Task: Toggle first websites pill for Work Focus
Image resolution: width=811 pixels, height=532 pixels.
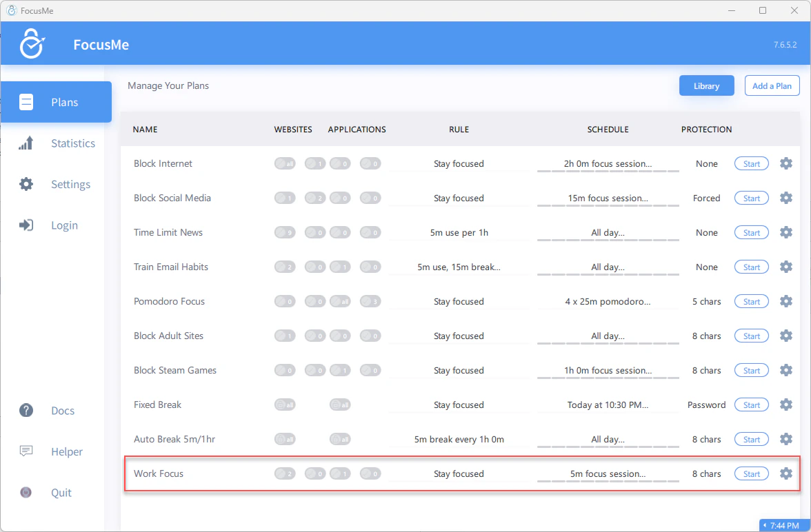Action: pyautogui.click(x=285, y=473)
